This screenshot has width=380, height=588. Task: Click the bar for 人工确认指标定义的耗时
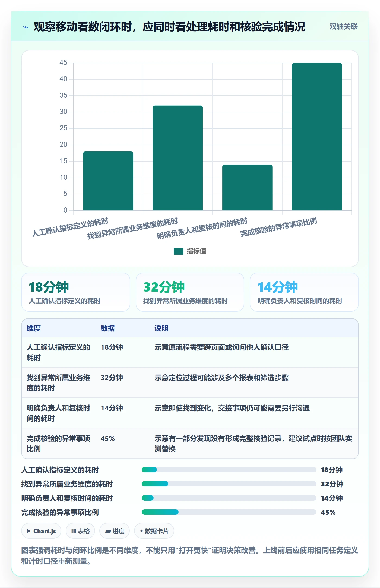tap(108, 181)
